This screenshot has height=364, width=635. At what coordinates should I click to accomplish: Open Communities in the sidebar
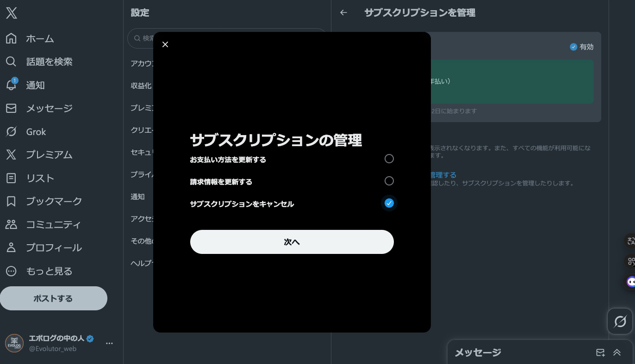point(54,224)
